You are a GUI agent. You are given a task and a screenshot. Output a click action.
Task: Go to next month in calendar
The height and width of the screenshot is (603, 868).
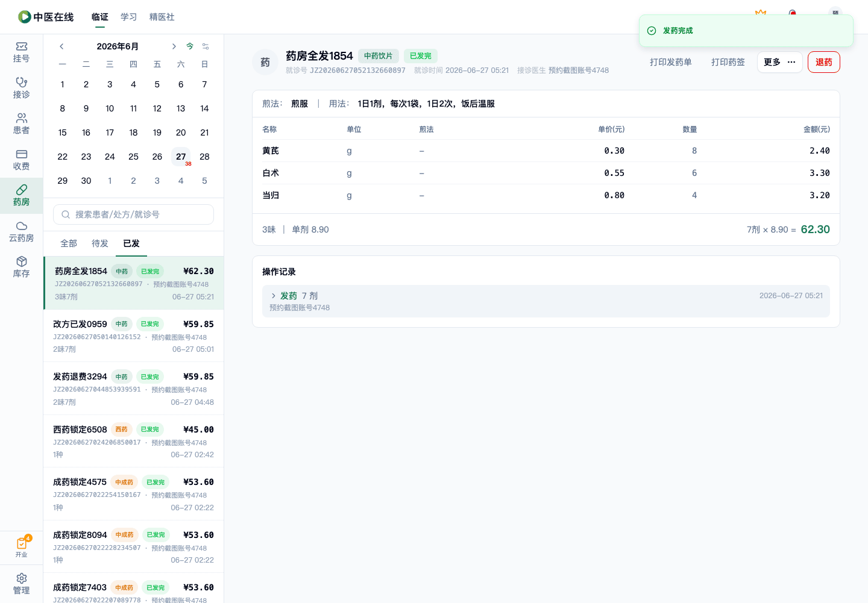pyautogui.click(x=174, y=46)
